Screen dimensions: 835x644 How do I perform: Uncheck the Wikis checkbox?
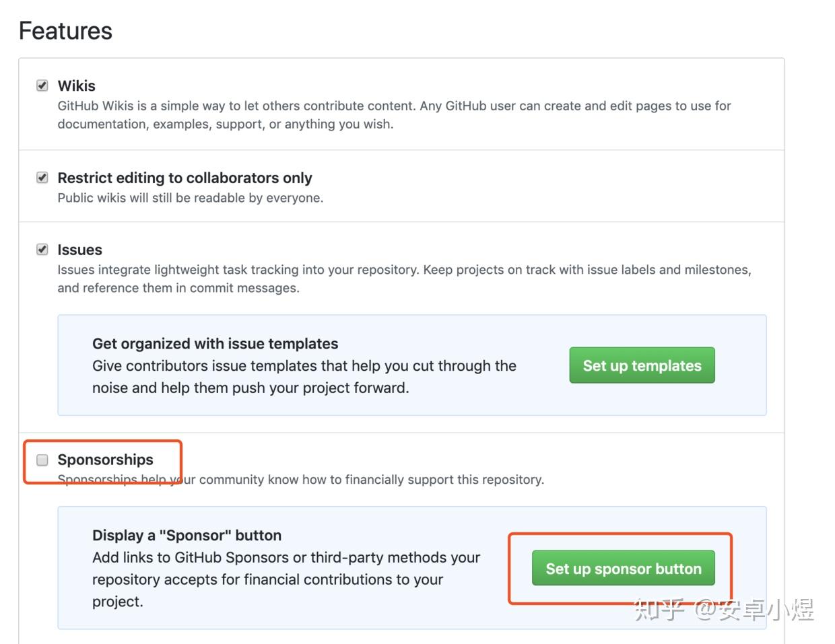pos(42,85)
